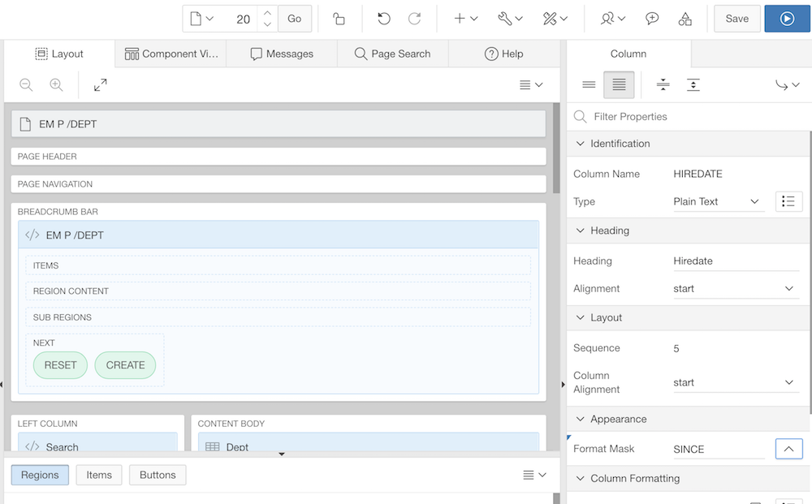Open the Create plus menu
812x504 pixels.
[465, 19]
